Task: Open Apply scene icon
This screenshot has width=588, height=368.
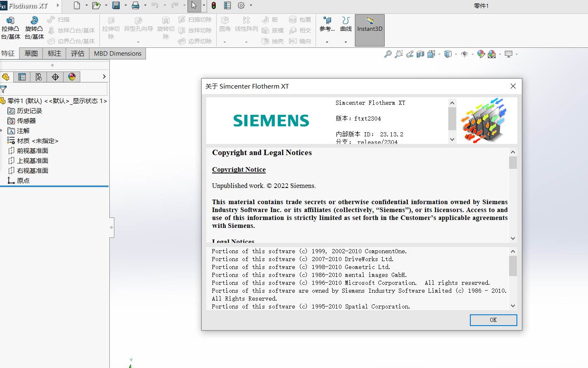Action: point(492,54)
